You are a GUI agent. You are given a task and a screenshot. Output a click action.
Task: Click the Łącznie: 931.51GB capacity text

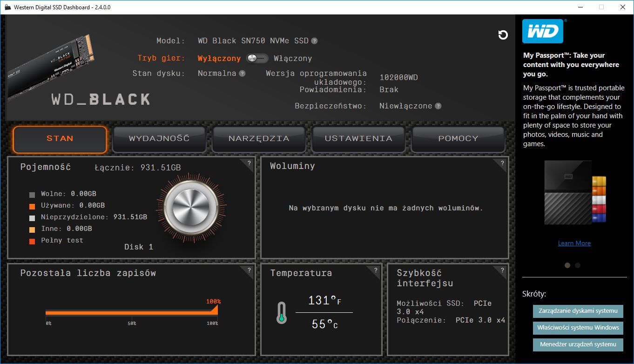pyautogui.click(x=138, y=168)
